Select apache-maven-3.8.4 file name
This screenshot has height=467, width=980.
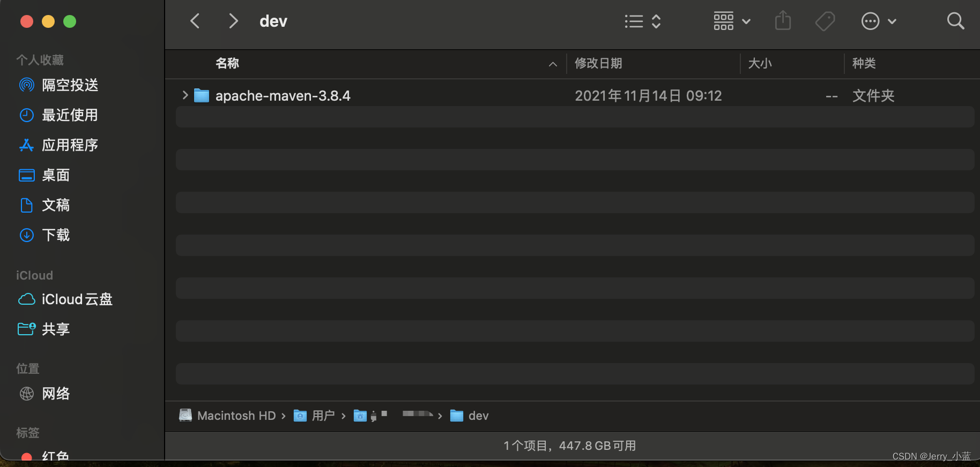pyautogui.click(x=283, y=96)
